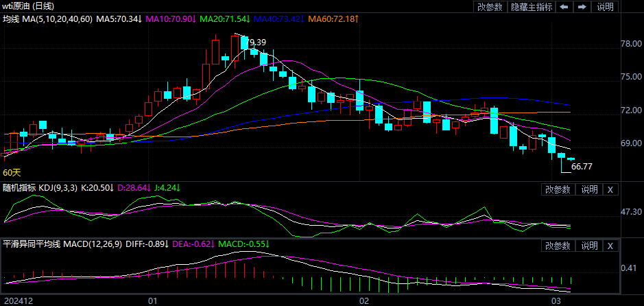Close the MACD indicator panel with X
Image resolution: width=644 pixels, height=306 pixels.
point(610,245)
